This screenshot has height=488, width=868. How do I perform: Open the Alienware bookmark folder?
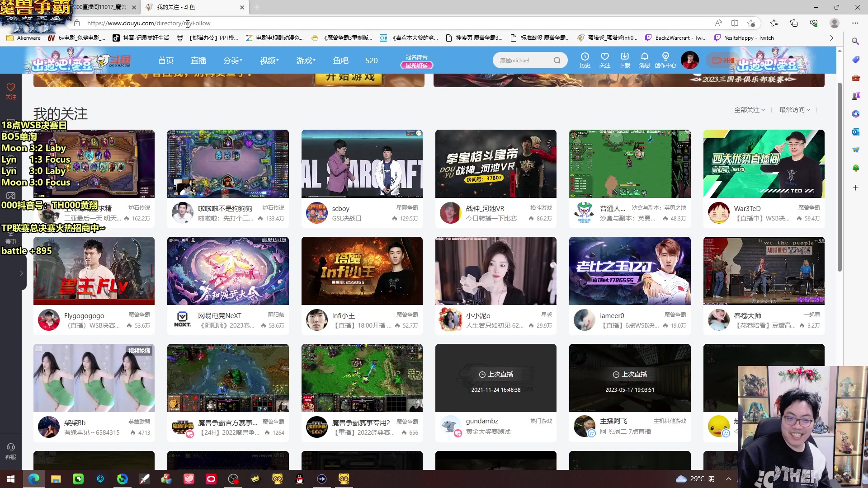click(24, 38)
